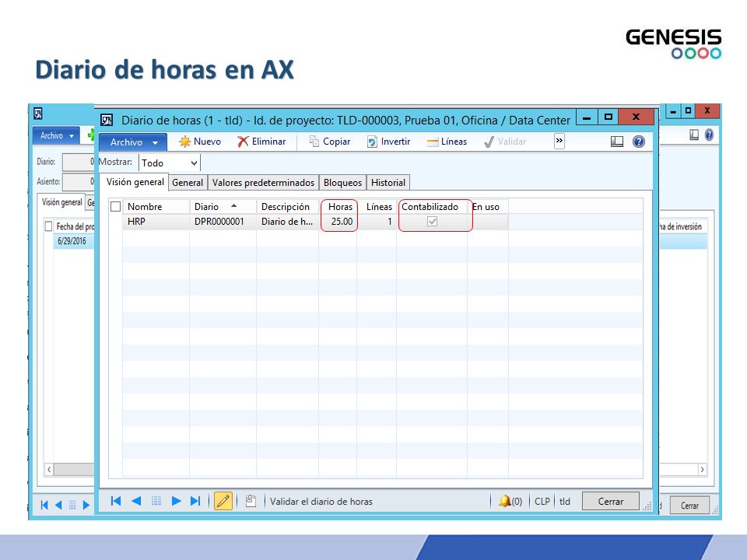
Task: Click the right scroll arrow in background window
Action: [702, 470]
